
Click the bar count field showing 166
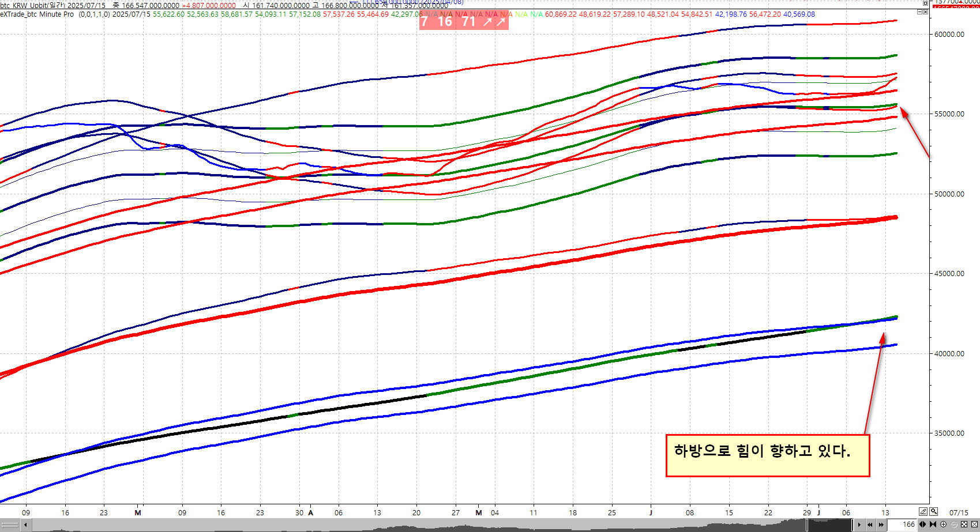tap(903, 525)
